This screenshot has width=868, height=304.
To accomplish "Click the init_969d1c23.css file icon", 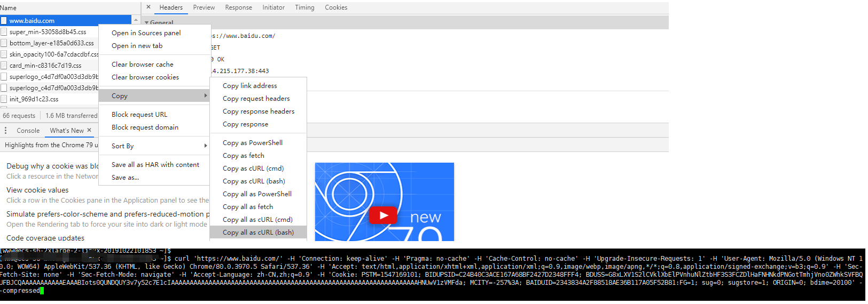I will tap(4, 99).
